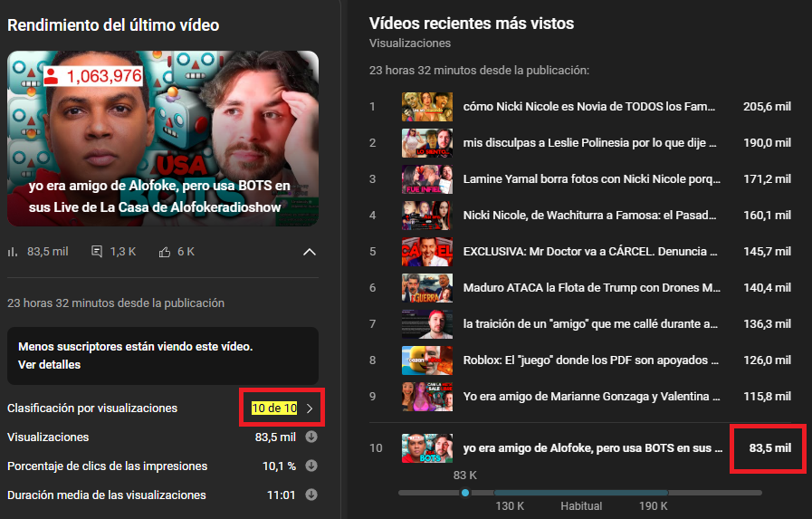Click the 160,1 mil view count
The image size is (812, 519).
tap(767, 216)
